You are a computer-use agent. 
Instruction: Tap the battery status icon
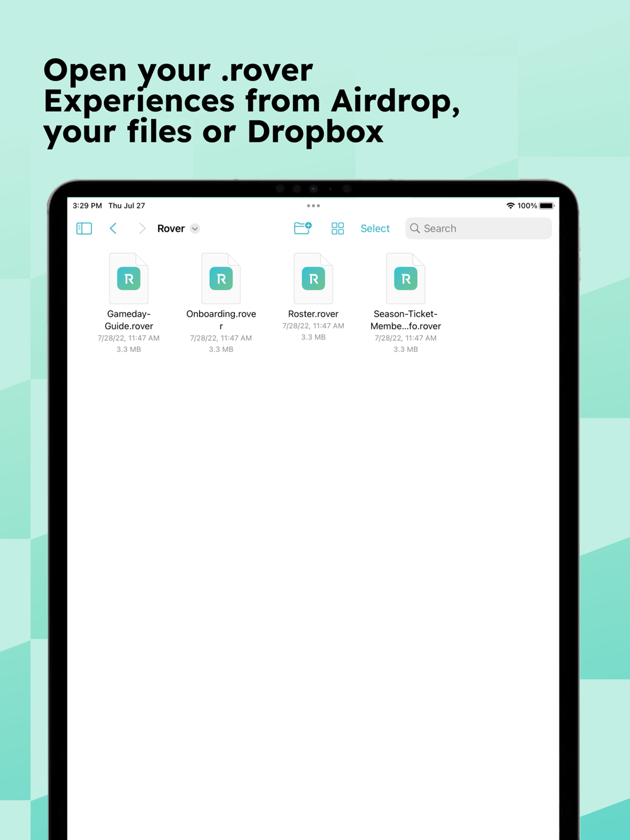(x=547, y=206)
